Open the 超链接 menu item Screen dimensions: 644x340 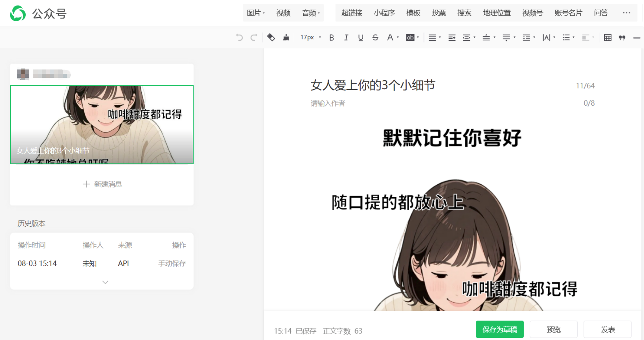click(x=351, y=13)
